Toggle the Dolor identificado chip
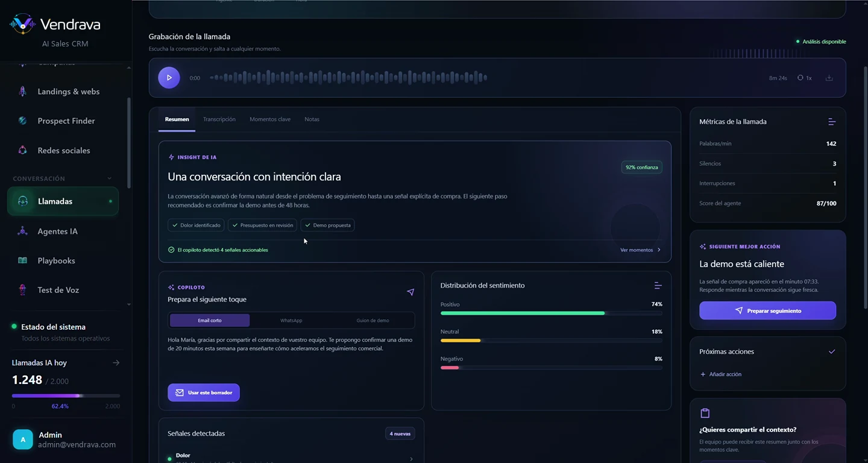Viewport: 868px width, 463px height. (196, 225)
